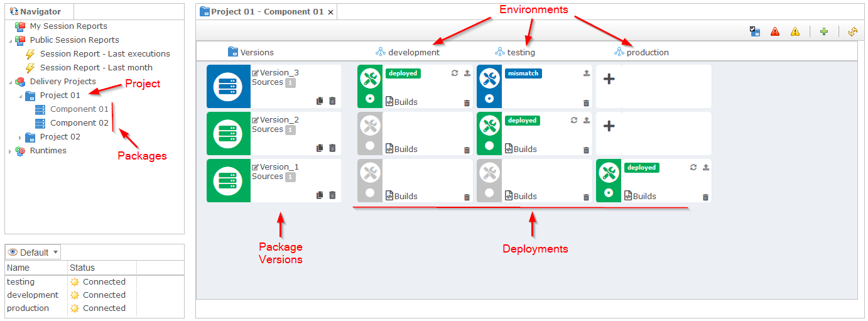Open My Session Reports
The height and width of the screenshot is (321, 868).
click(x=68, y=26)
